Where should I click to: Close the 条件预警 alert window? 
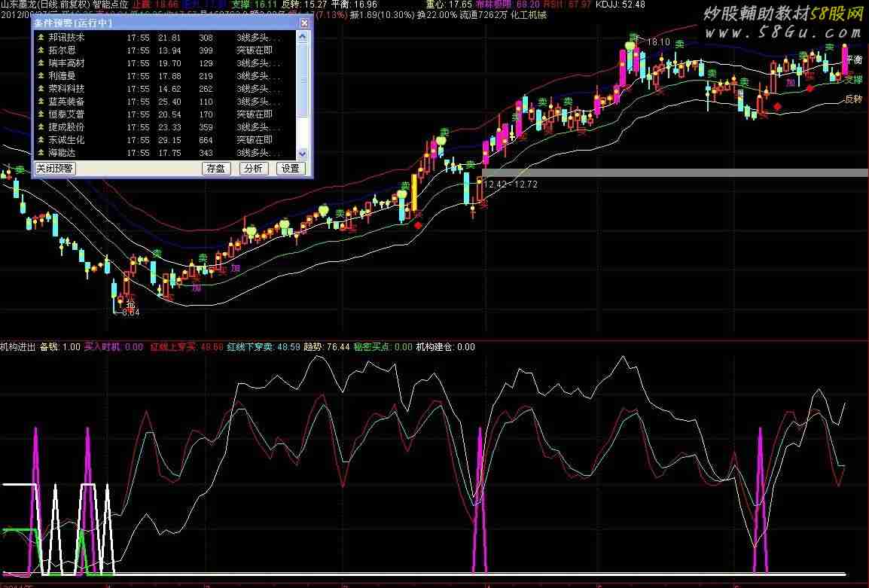click(x=303, y=23)
